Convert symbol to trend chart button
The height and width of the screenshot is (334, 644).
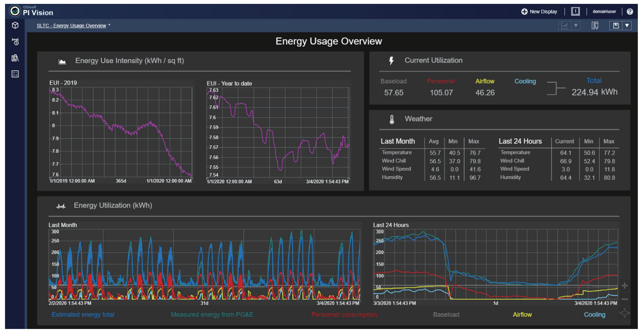point(565,26)
